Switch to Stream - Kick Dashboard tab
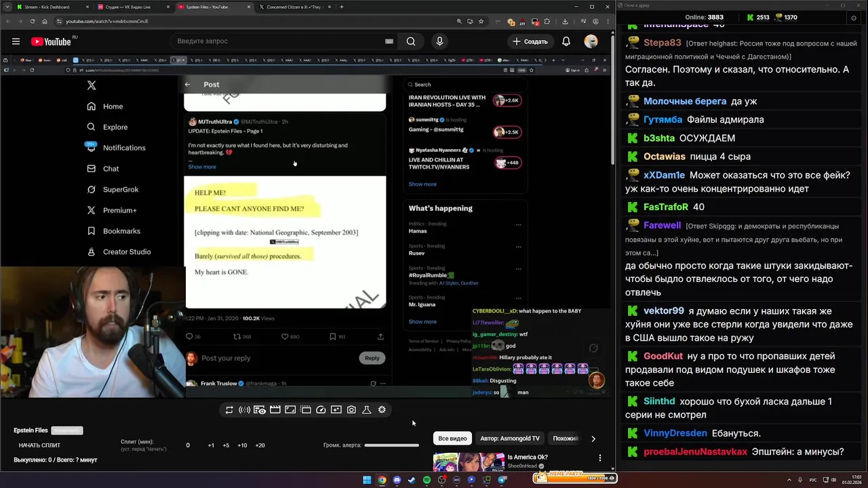This screenshot has height=488, width=868. [x=53, y=7]
